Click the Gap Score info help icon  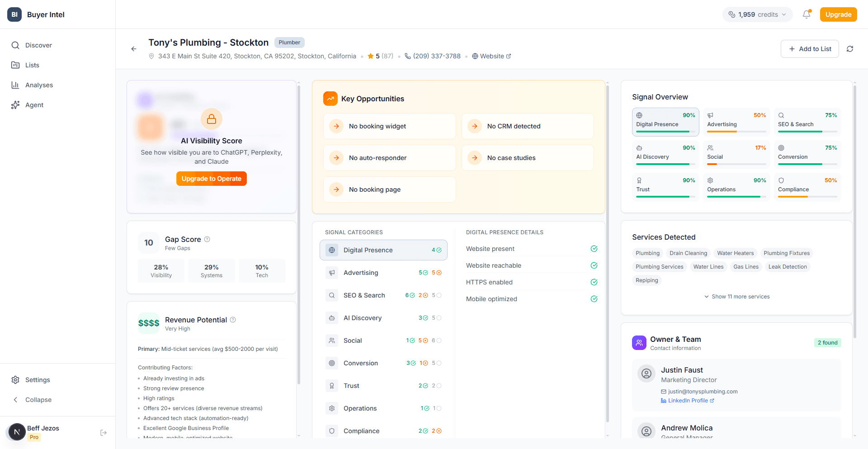207,239
